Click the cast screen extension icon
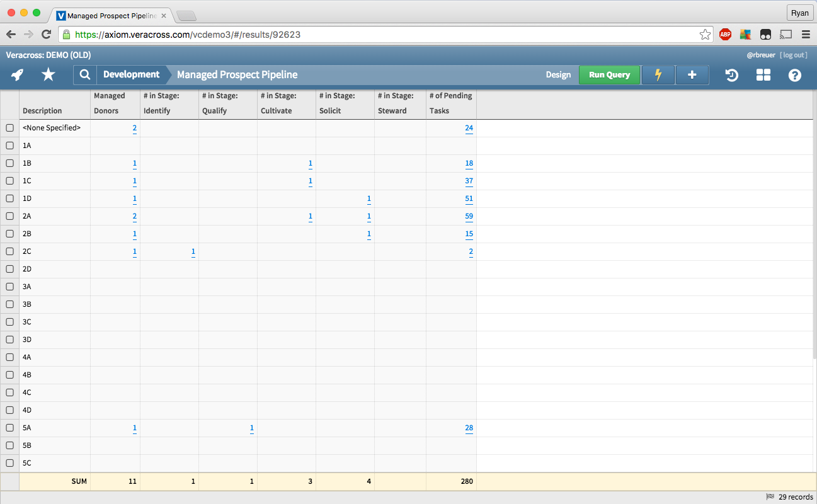The image size is (817, 504). coord(786,35)
